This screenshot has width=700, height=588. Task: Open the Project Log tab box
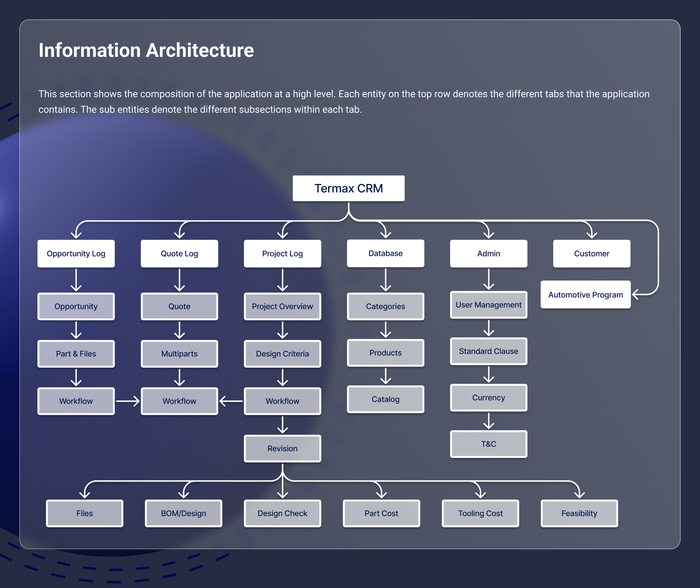(282, 254)
